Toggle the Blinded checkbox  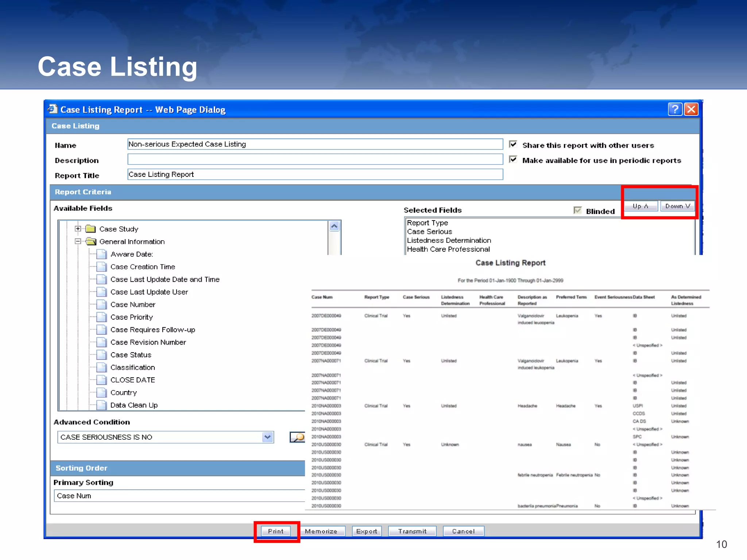577,210
